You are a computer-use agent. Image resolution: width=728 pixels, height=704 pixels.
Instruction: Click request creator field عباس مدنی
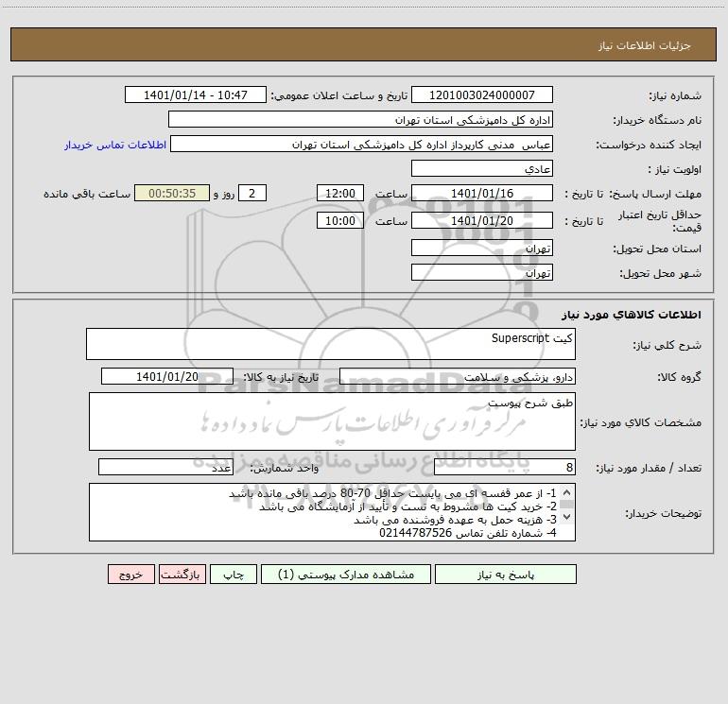tap(361, 144)
